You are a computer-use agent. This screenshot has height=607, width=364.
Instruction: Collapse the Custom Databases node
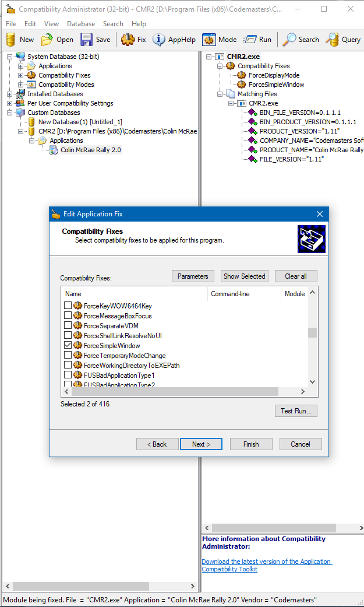pos(10,113)
